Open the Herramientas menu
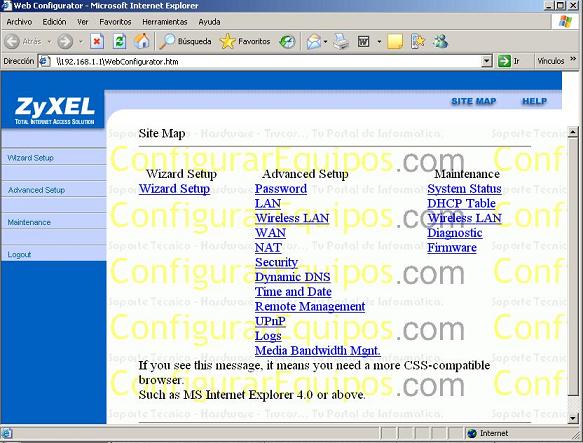Image resolution: width=583 pixels, height=443 pixels. 165,22
